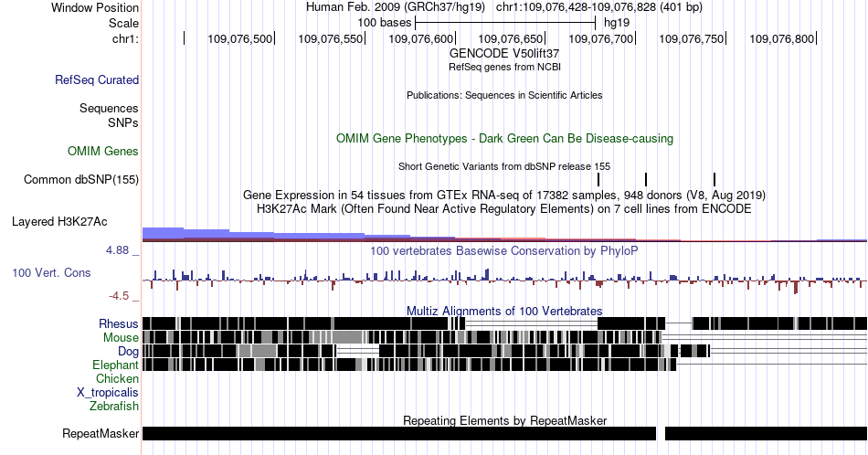Click the 100 bases scale bar
This screenshot has height=455, width=868.
[x=505, y=23]
